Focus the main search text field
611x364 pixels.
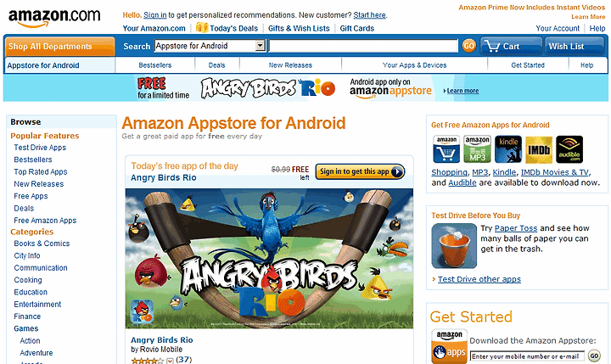363,46
